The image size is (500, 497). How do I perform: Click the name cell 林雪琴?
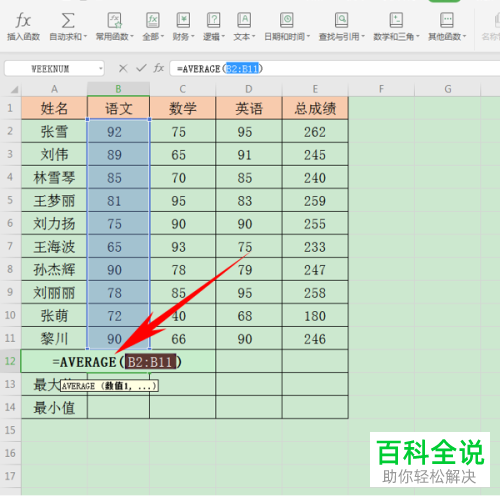click(x=54, y=177)
